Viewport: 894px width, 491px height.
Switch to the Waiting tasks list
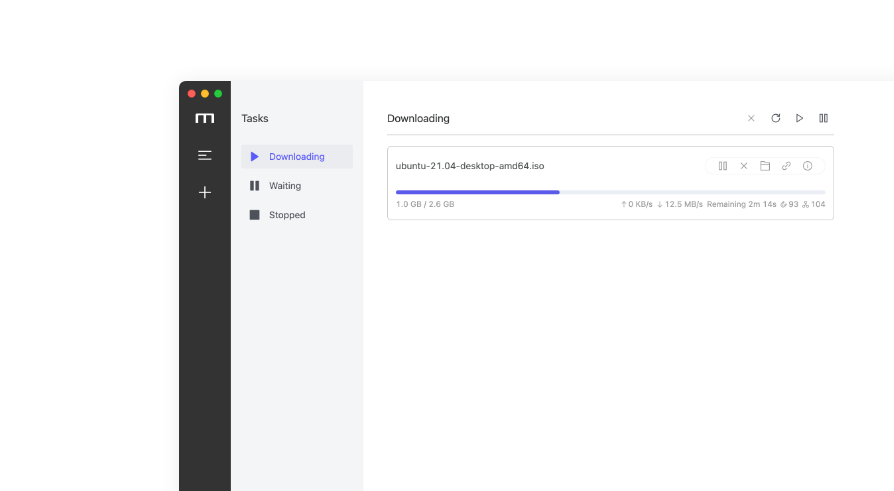tap(284, 186)
